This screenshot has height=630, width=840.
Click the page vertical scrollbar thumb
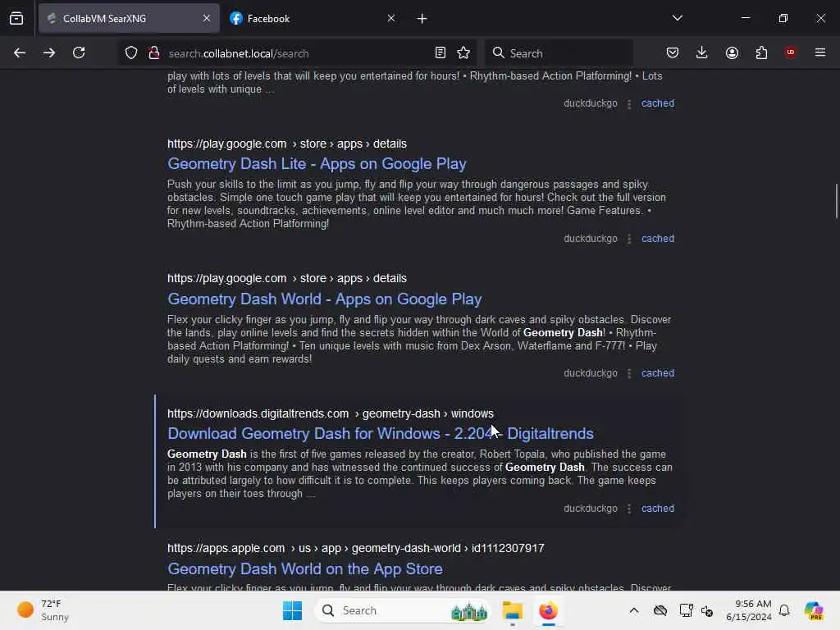[836, 201]
